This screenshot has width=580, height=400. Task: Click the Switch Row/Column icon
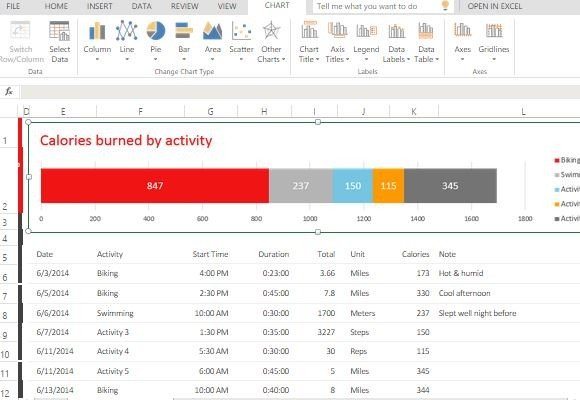click(20, 31)
